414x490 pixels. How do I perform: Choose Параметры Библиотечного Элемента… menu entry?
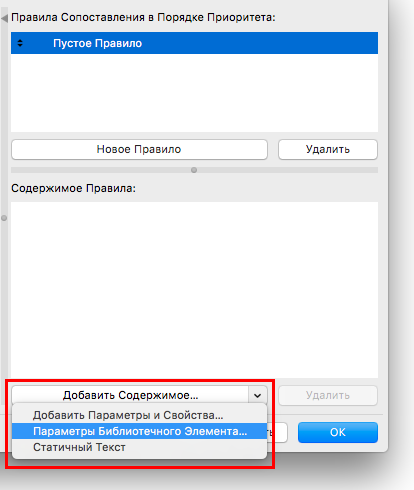click(x=139, y=431)
